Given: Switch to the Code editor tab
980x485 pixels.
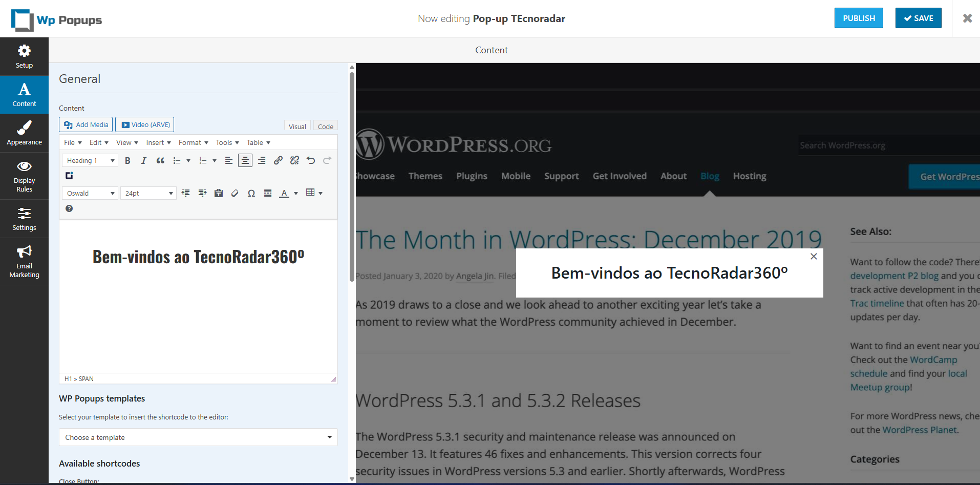Looking at the screenshot, I should point(326,126).
